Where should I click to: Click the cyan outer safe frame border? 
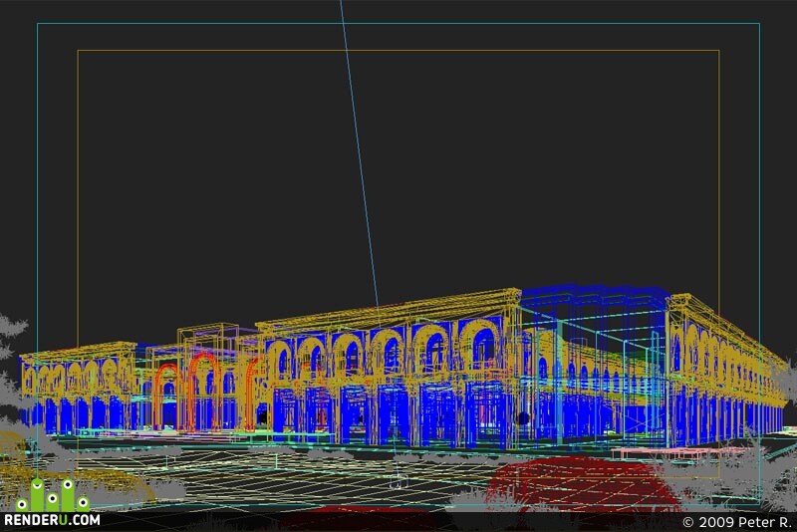(398, 23)
